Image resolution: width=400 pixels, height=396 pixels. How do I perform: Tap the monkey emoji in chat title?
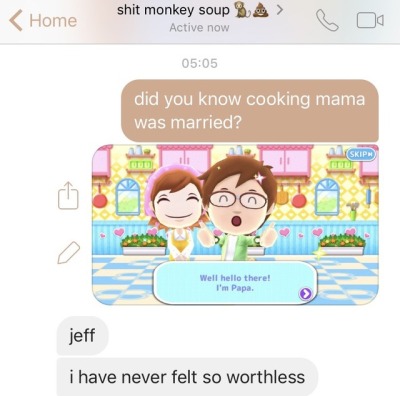tap(241, 11)
